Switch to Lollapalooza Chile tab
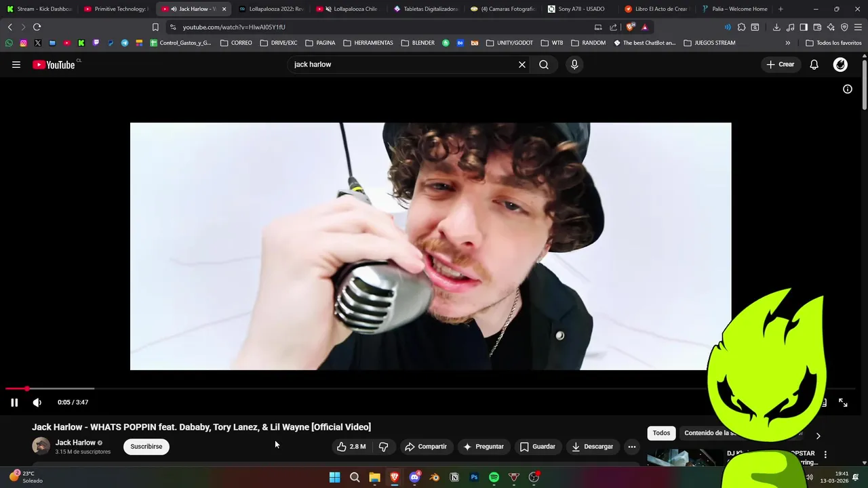Viewport: 868px width, 488px height. pos(349,9)
